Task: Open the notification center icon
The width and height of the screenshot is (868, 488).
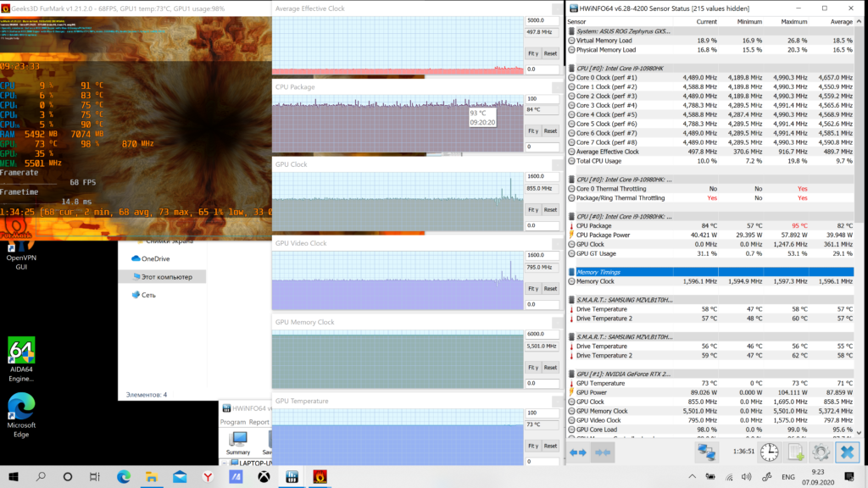Action: click(849, 477)
